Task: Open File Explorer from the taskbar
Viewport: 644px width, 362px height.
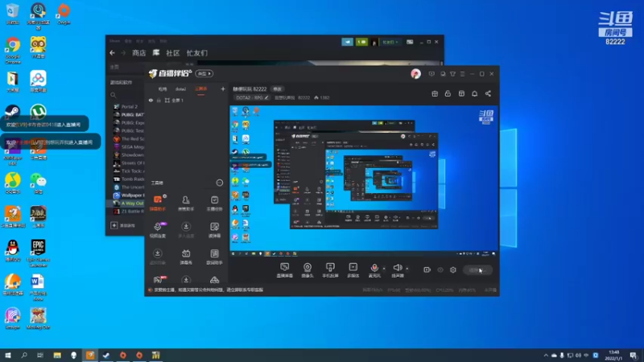Action: pyautogui.click(x=57, y=355)
